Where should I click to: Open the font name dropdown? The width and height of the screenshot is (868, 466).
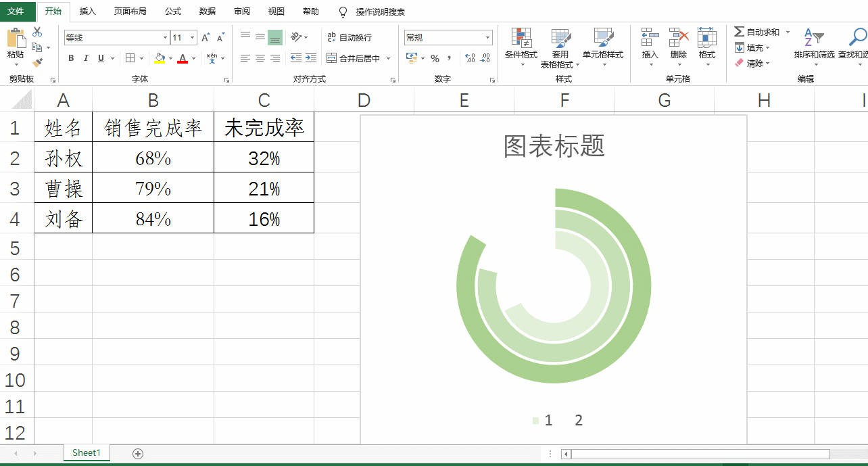click(164, 37)
